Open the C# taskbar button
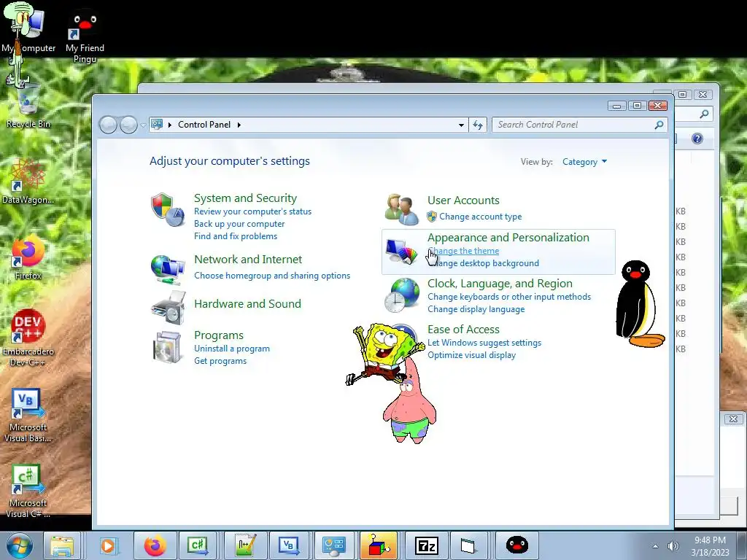This screenshot has width=747, height=560. (198, 545)
